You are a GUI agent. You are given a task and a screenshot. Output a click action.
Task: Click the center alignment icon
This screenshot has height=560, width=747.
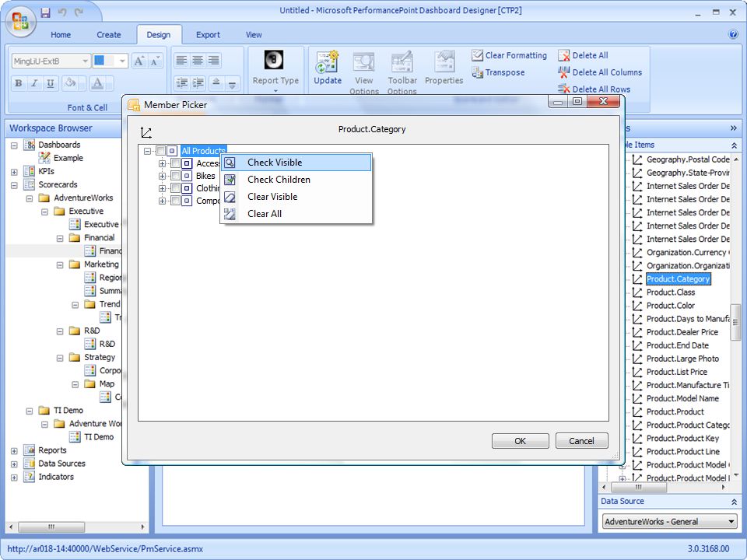click(197, 61)
